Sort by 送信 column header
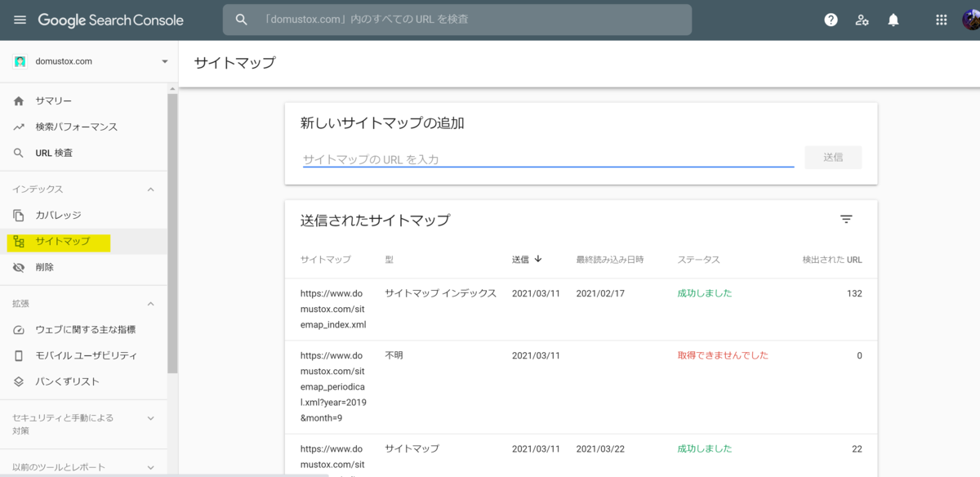The image size is (980, 477). (x=520, y=260)
